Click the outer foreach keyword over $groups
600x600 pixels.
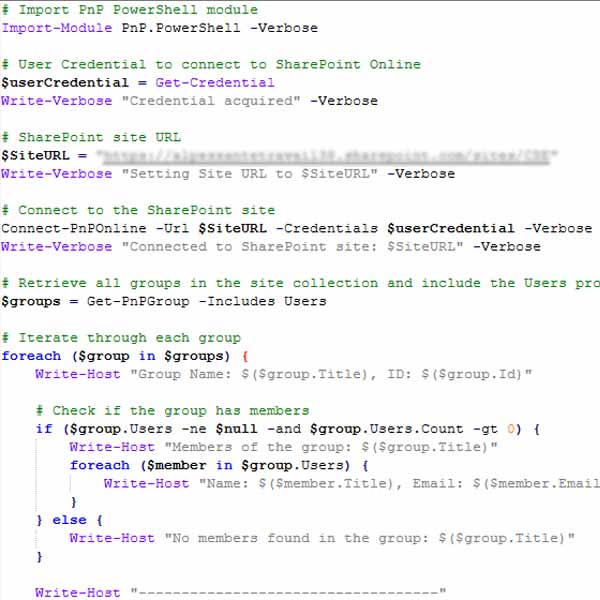click(31, 356)
